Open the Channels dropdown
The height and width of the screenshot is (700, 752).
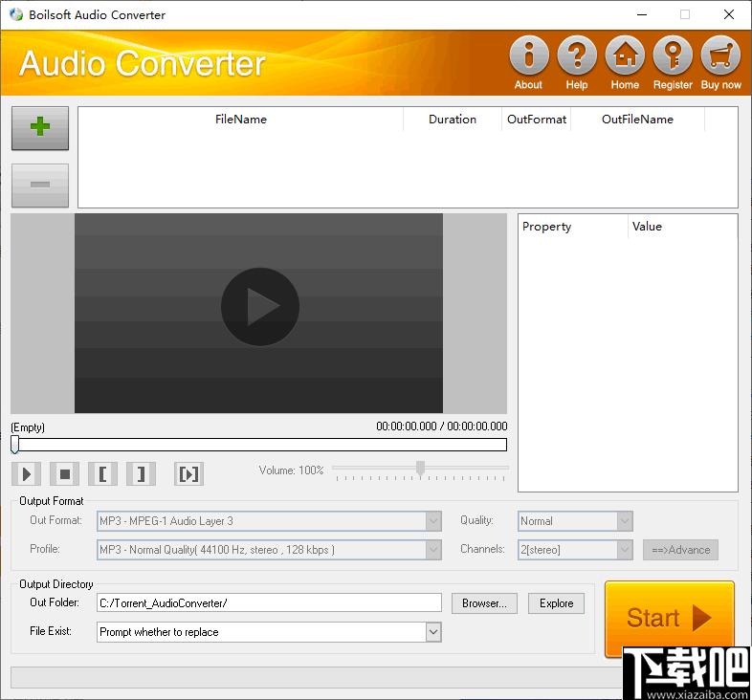625,550
